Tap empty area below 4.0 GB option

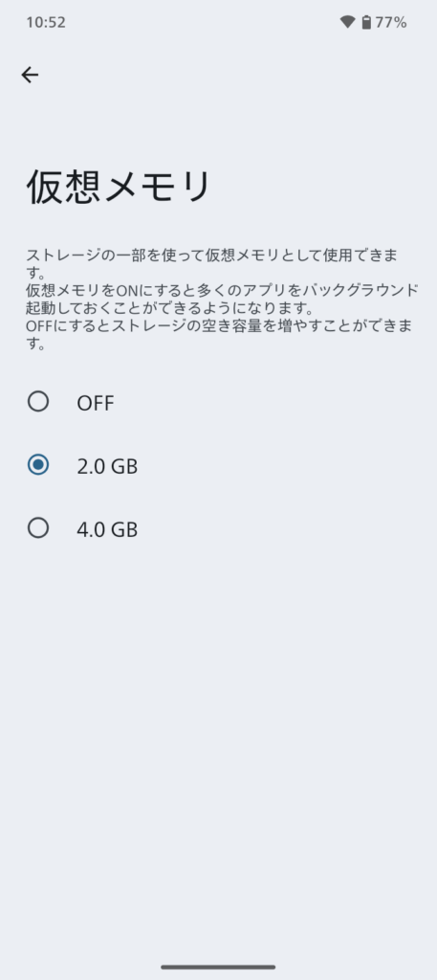pyautogui.click(x=218, y=719)
